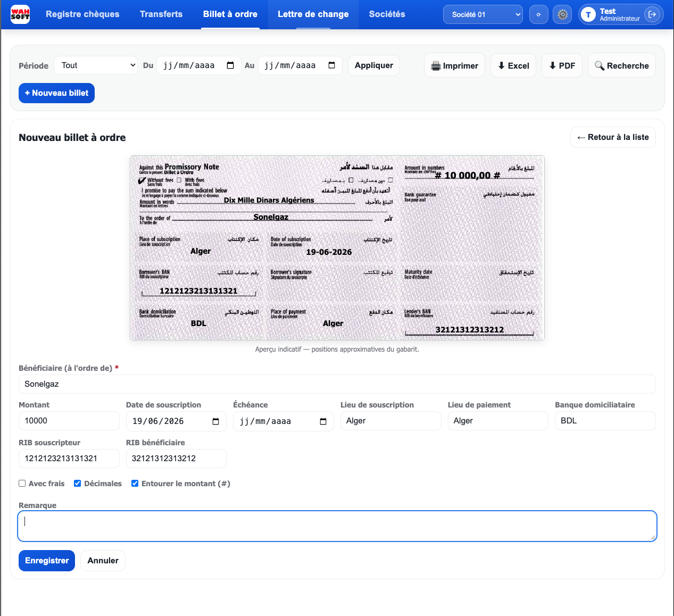Print with the Imprimer button

pos(454,65)
